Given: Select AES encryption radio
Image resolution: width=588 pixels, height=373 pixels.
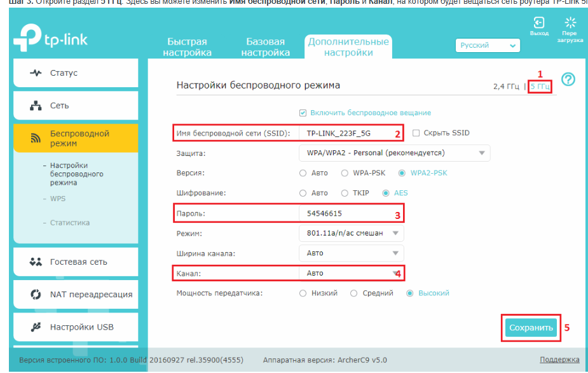Looking at the screenshot, I should point(385,193).
